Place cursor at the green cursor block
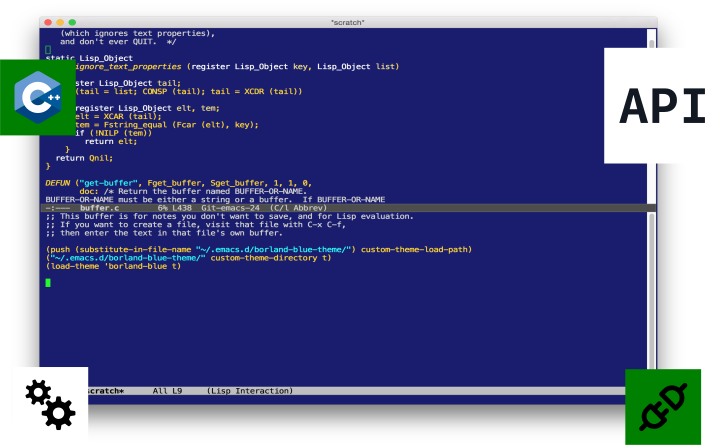 (48, 283)
